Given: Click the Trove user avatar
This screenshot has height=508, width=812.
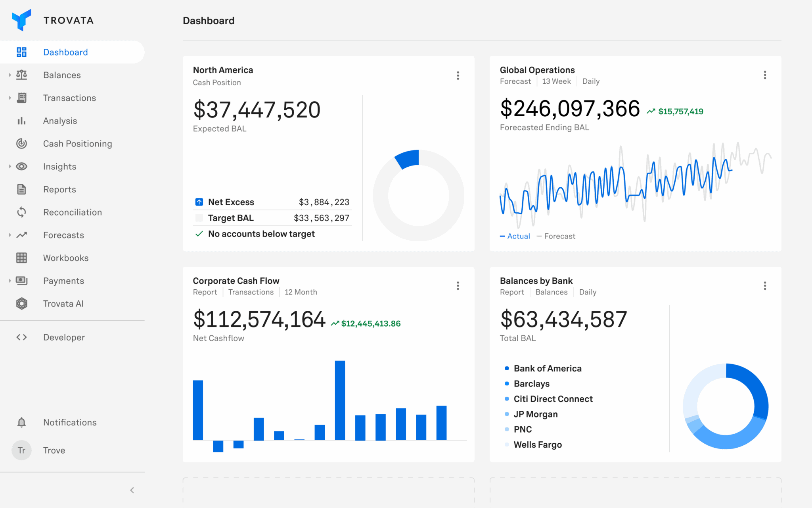Looking at the screenshot, I should coord(21,450).
